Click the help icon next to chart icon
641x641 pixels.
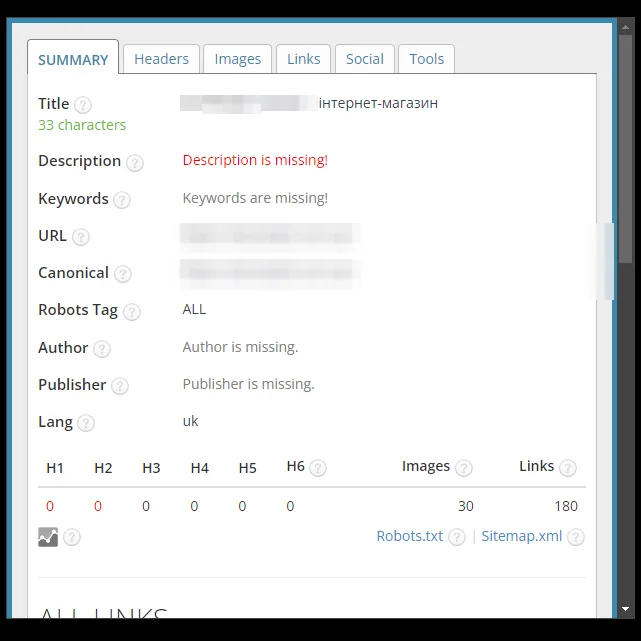72,537
